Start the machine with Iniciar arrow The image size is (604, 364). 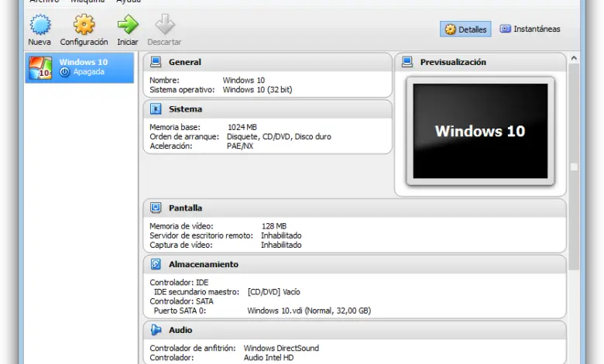[x=128, y=25]
